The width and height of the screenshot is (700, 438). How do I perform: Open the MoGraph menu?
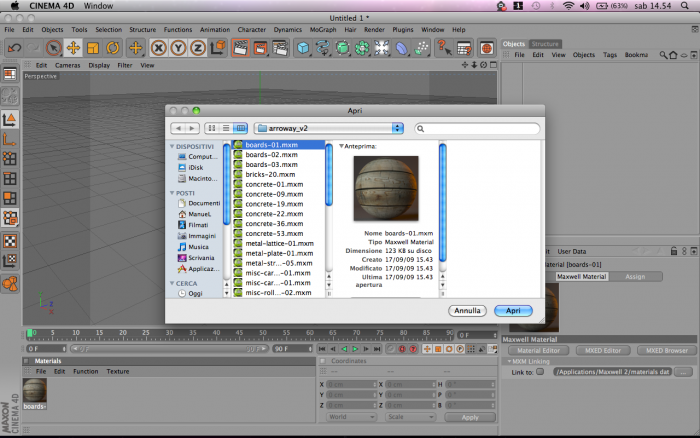click(x=323, y=29)
